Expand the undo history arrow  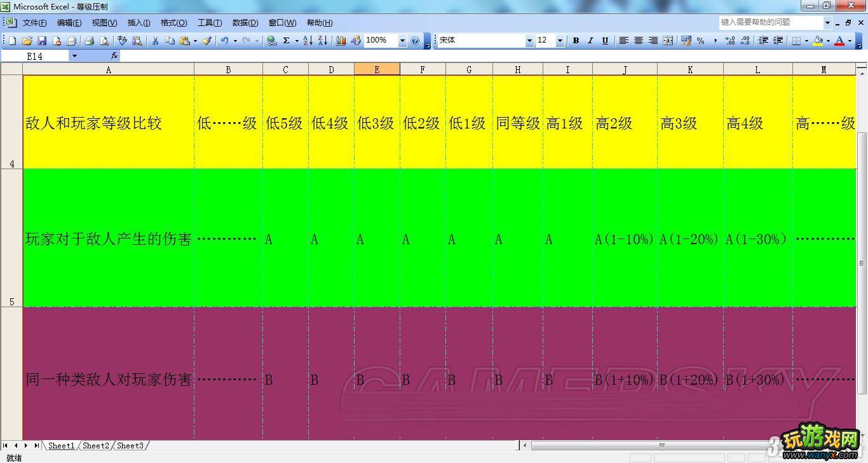pos(234,41)
